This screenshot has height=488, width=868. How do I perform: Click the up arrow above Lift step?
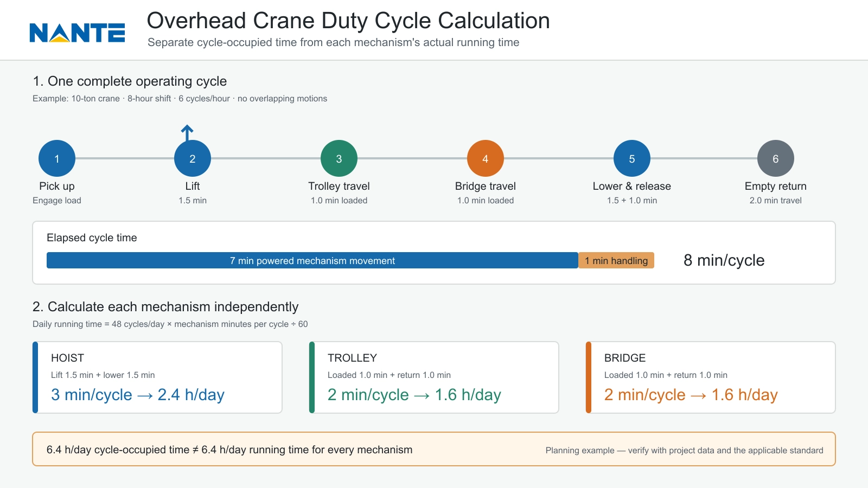pos(187,132)
